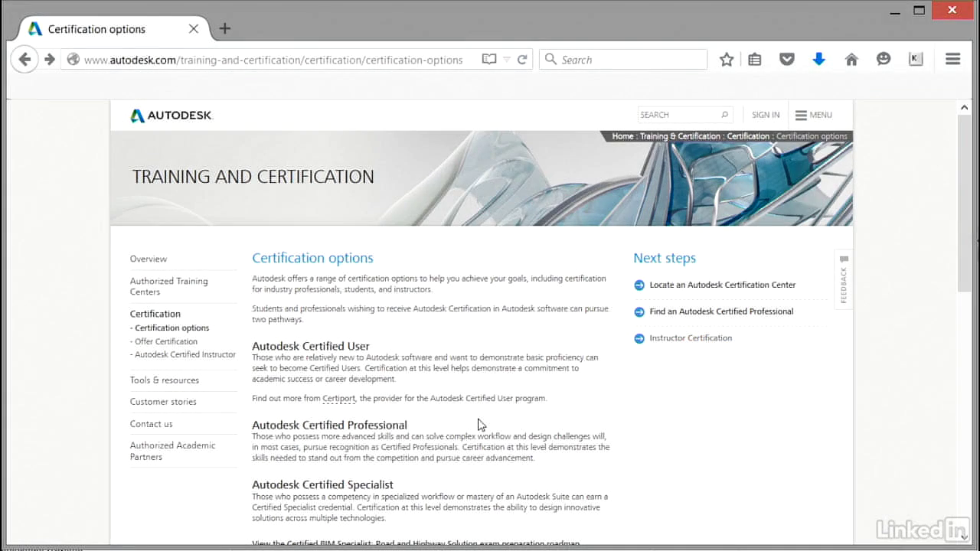Click the Autodesk Certified Professional heading
The width and height of the screenshot is (980, 551).
point(329,425)
